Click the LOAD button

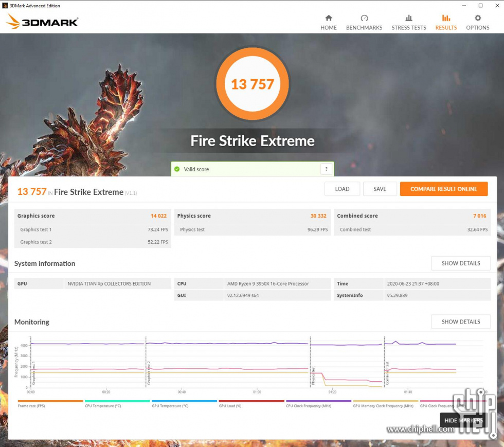(x=342, y=189)
